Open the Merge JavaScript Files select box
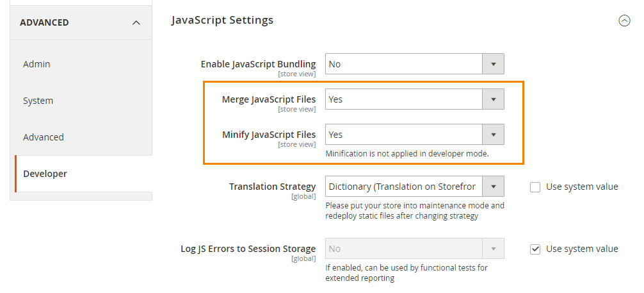644x293 pixels. pos(404,99)
